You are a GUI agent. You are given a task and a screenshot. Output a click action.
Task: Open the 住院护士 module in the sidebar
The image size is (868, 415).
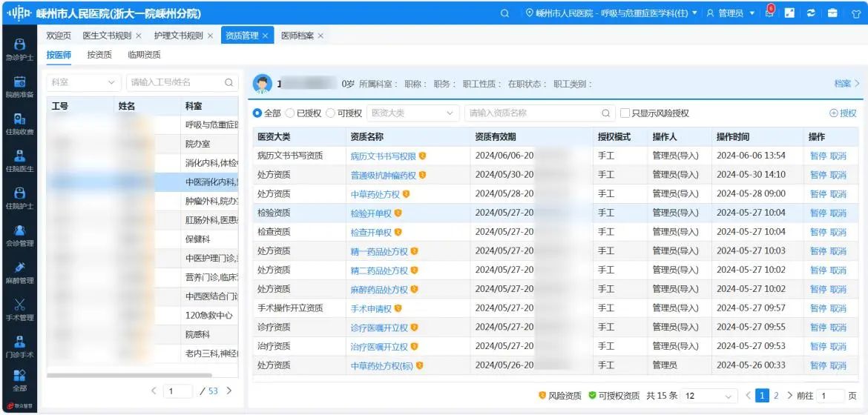[x=19, y=198]
